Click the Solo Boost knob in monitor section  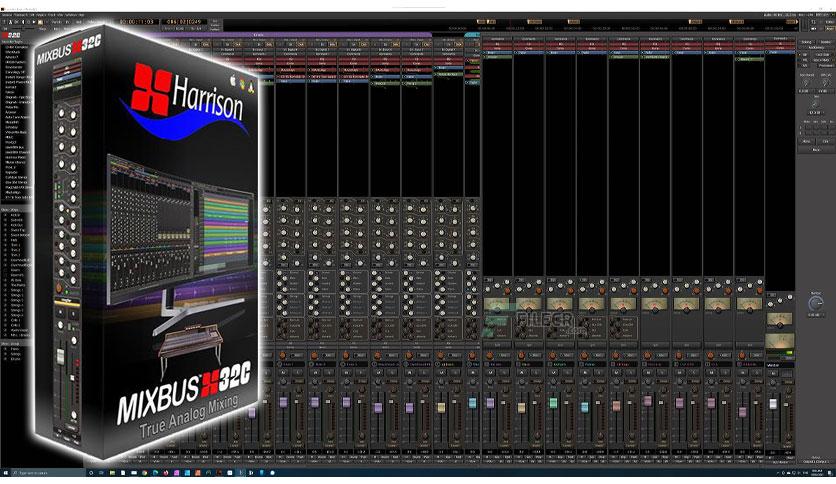[x=806, y=83]
